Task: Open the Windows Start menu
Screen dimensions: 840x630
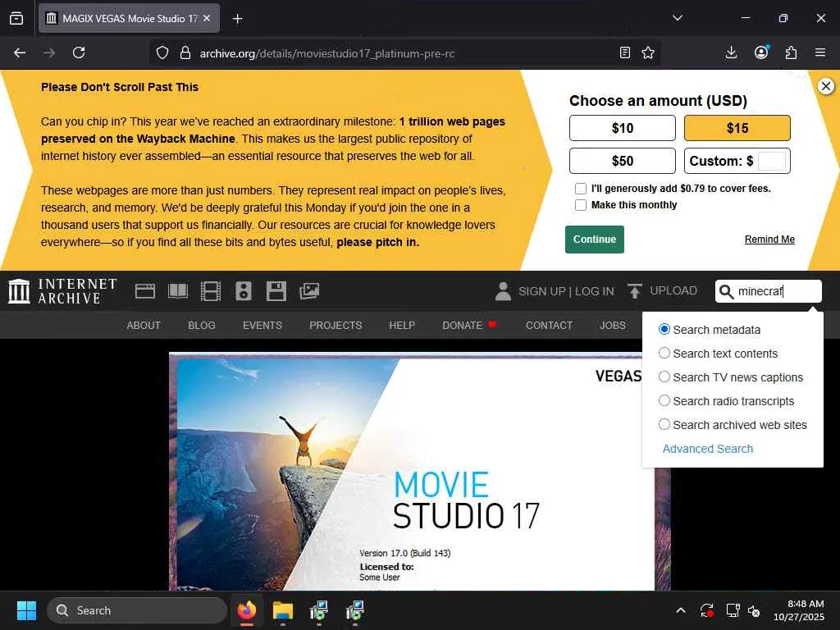Action: tap(26, 610)
